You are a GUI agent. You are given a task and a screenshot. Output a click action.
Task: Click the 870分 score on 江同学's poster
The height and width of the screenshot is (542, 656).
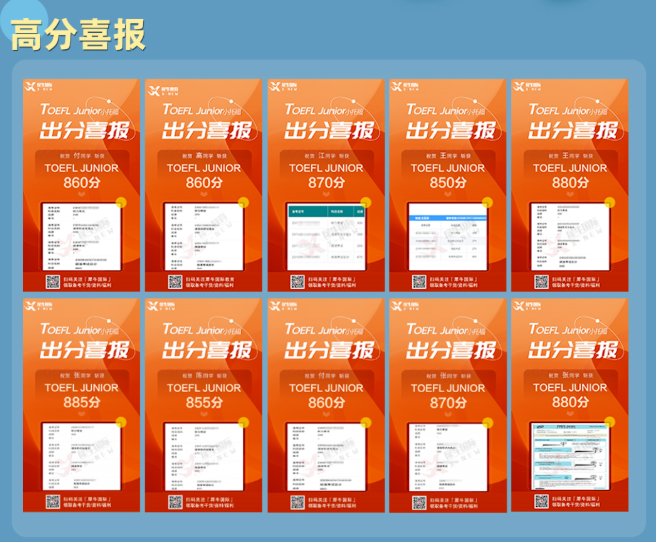coord(326,183)
